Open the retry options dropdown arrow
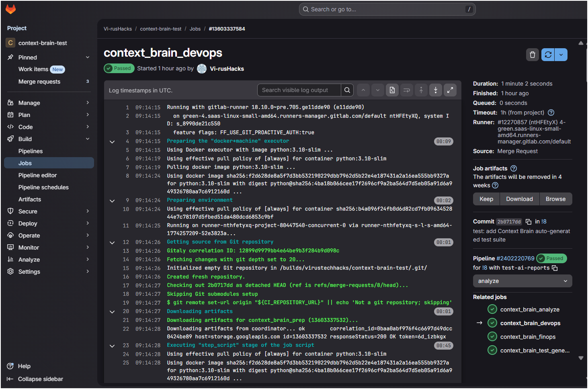588x389 pixels. coord(561,55)
